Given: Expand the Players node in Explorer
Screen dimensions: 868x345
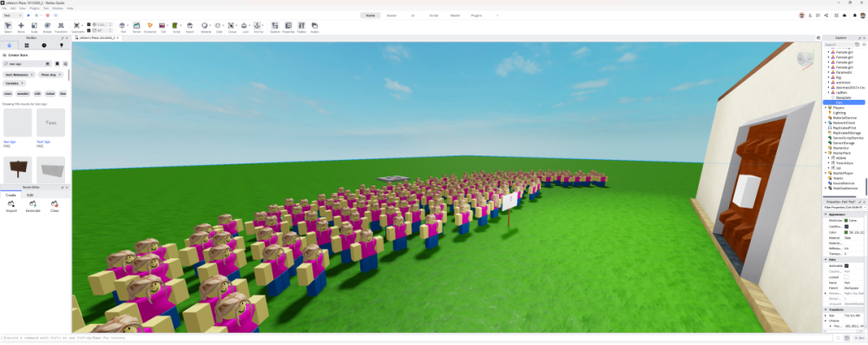Looking at the screenshot, I should [x=825, y=108].
